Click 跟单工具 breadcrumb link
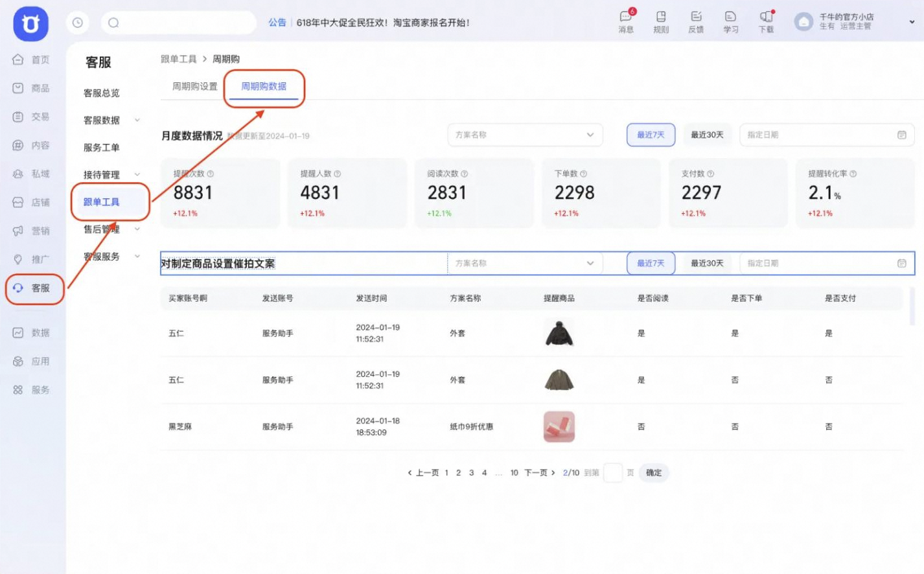The width and height of the screenshot is (924, 574). tap(179, 59)
